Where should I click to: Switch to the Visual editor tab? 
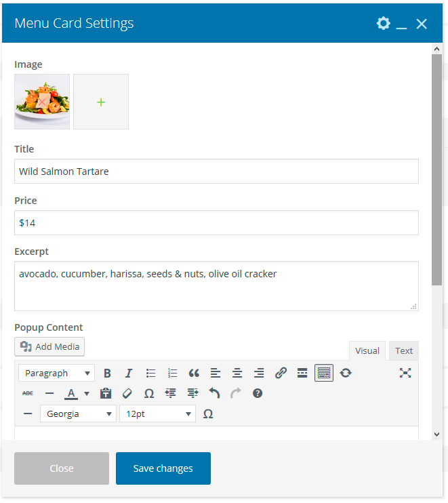click(367, 350)
